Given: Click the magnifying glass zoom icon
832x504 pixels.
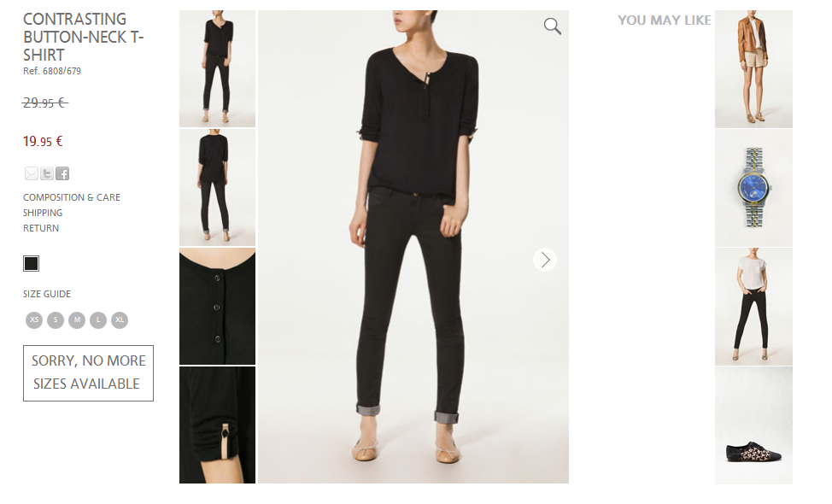Looking at the screenshot, I should (553, 26).
